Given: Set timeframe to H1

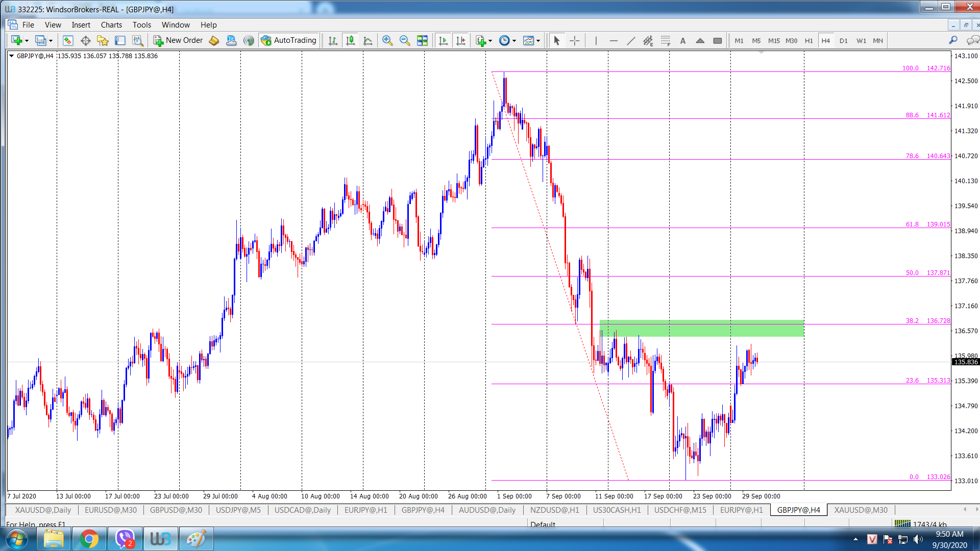Looking at the screenshot, I should click(808, 40).
